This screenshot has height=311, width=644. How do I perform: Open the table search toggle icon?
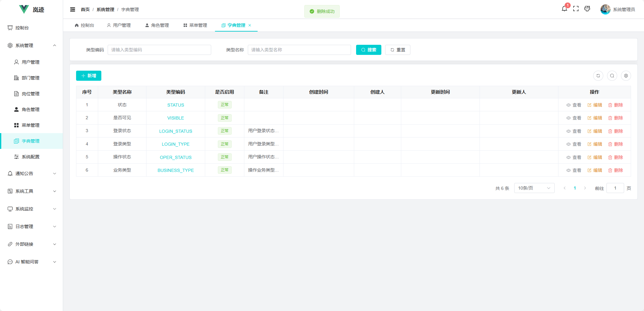[612, 76]
